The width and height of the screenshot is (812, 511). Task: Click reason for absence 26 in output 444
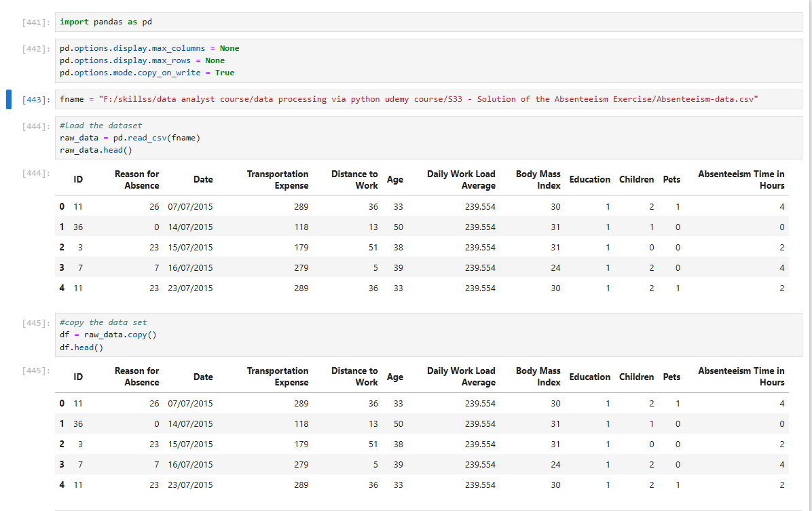(x=154, y=206)
